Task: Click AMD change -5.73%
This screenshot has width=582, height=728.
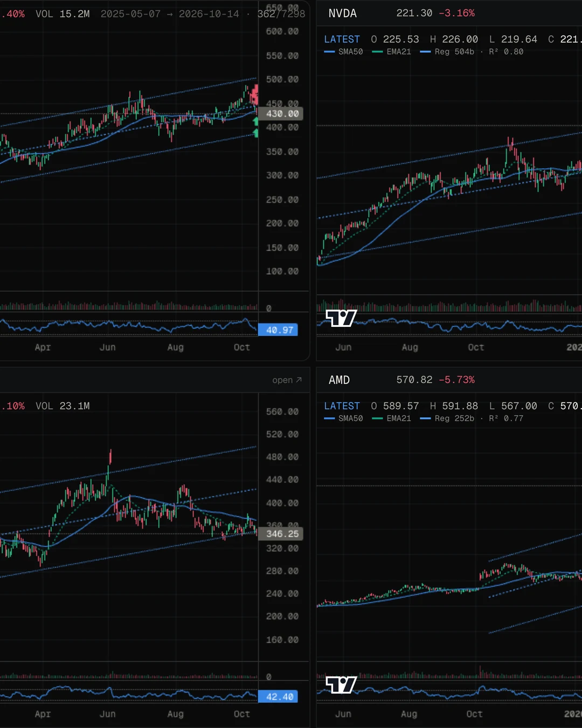Action: (x=456, y=380)
